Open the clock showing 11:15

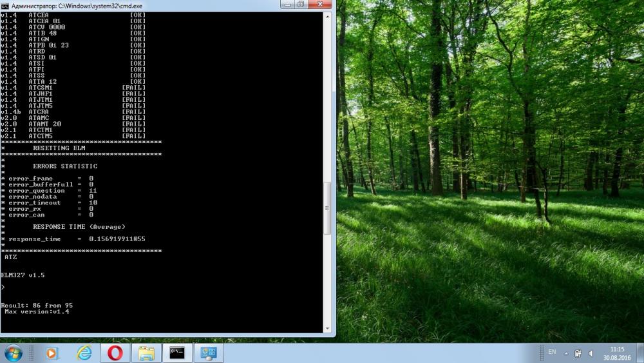pos(617,353)
